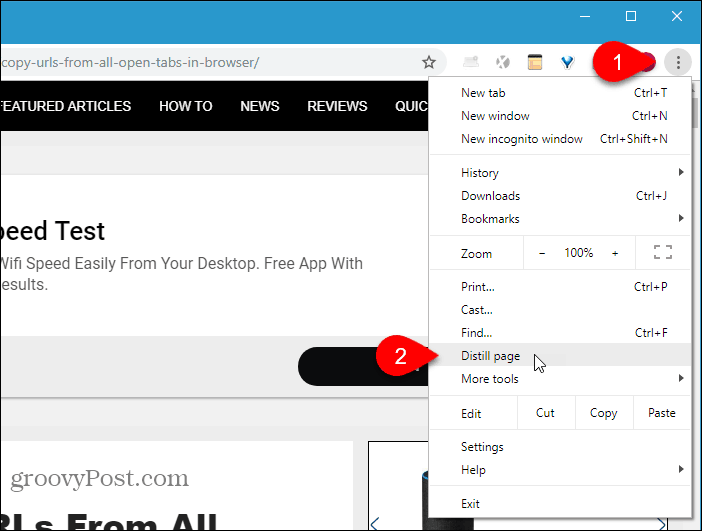Screen dimensions: 702x531
Task: Click Paste in the Edit row
Action: [x=662, y=413]
